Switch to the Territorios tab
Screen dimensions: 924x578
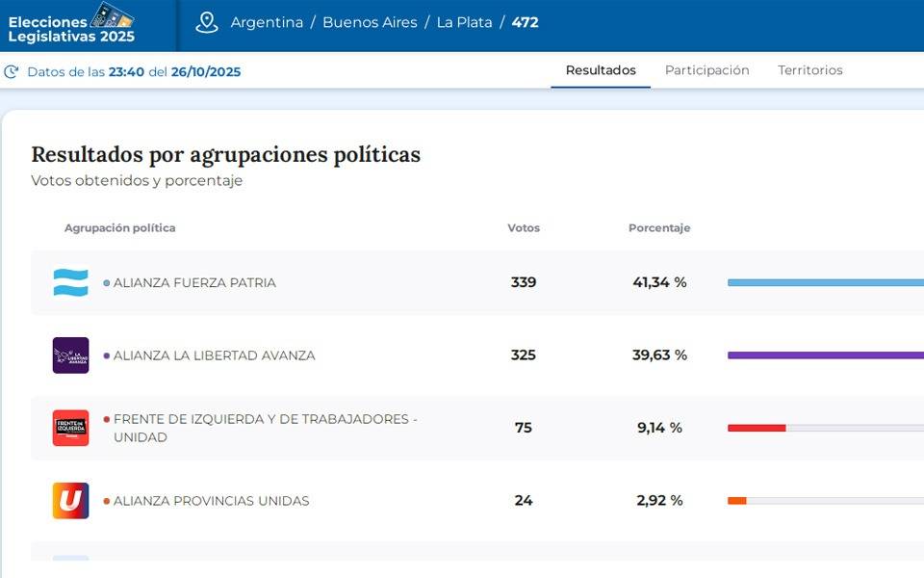click(809, 70)
